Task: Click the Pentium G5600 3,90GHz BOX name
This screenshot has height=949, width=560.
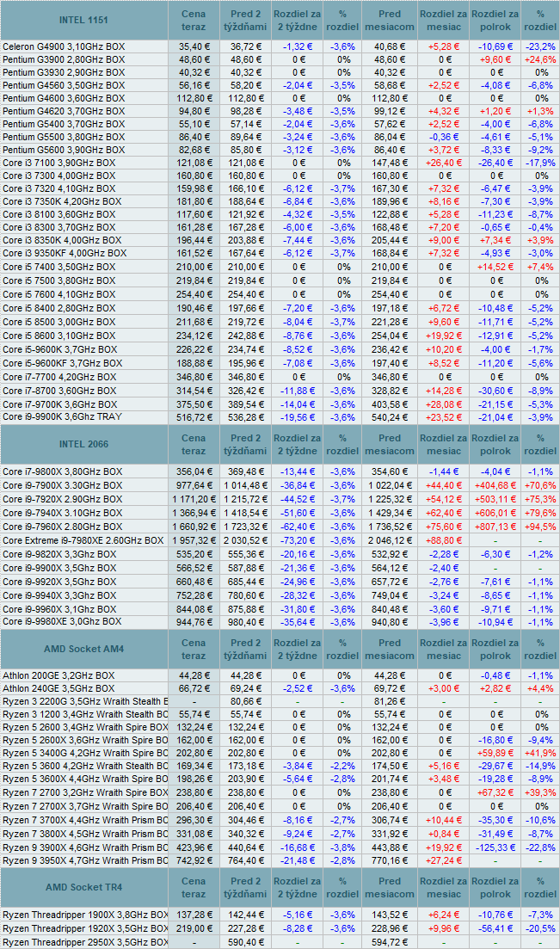Action: 64,150
